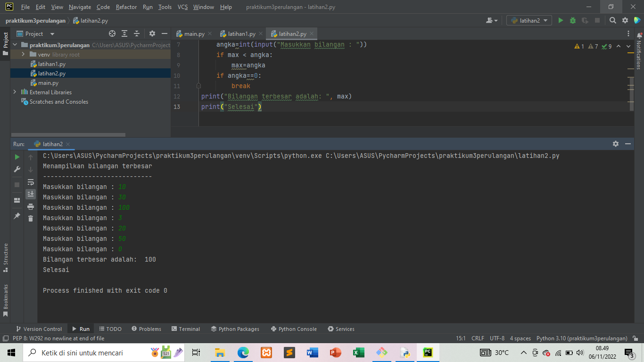Select the Search Everywhere magnifier icon
644x362 pixels.
(613, 20)
